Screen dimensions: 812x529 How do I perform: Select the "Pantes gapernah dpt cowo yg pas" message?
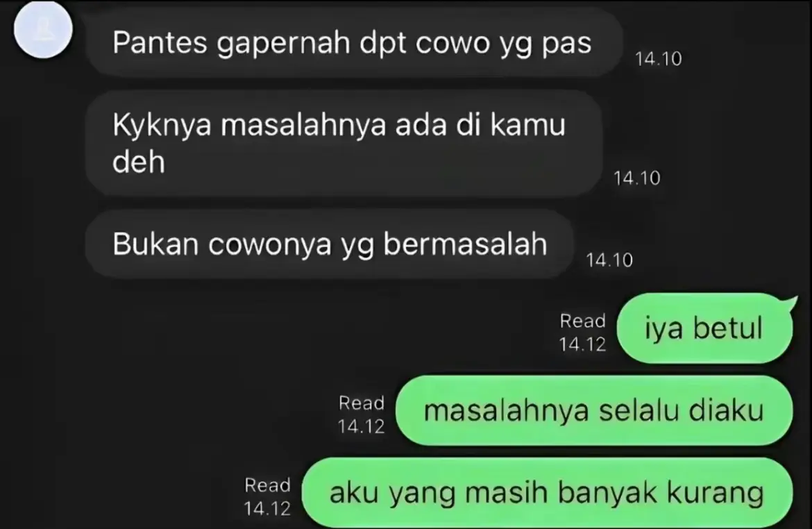click(x=354, y=42)
